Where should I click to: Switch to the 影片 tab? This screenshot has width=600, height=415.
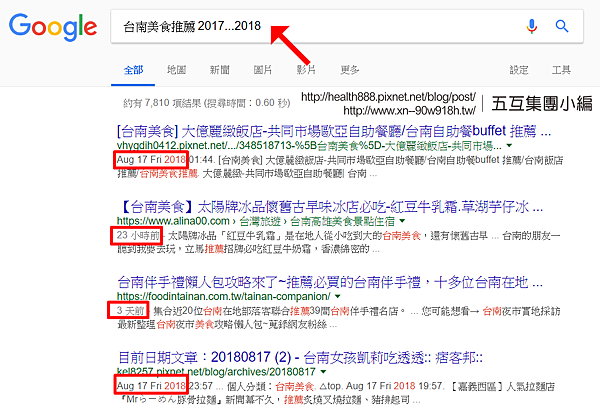[x=306, y=70]
